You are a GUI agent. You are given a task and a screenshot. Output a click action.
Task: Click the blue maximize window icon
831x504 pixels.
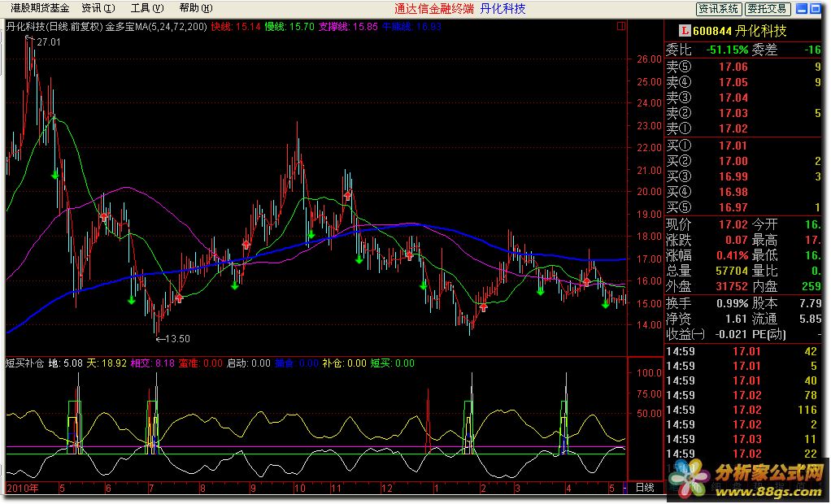(x=815, y=8)
